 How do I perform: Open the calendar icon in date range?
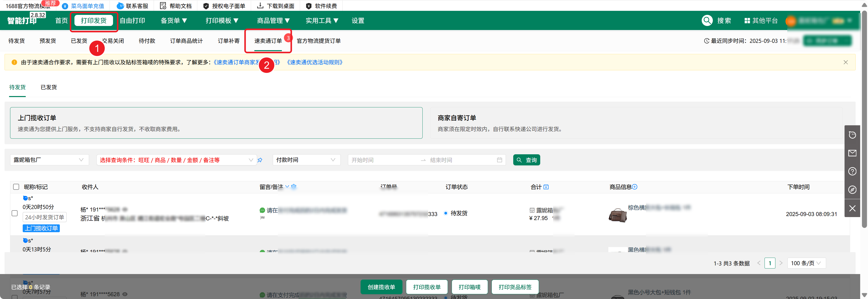click(x=499, y=160)
